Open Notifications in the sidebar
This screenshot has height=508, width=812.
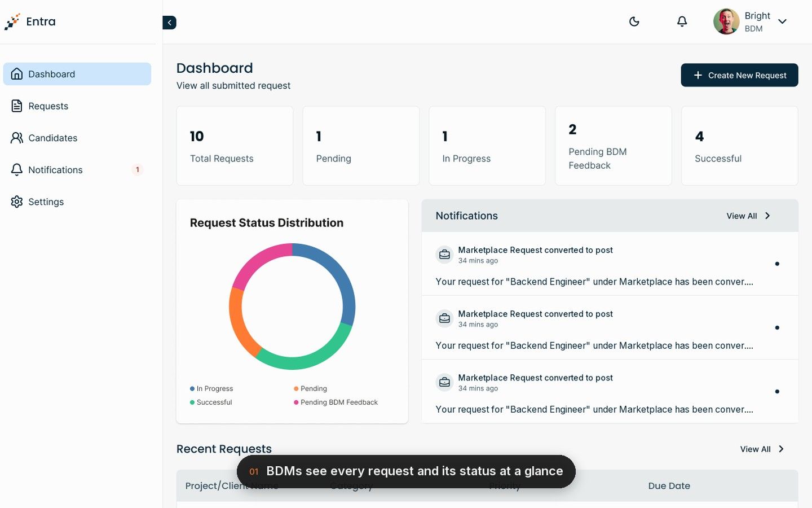click(77, 170)
